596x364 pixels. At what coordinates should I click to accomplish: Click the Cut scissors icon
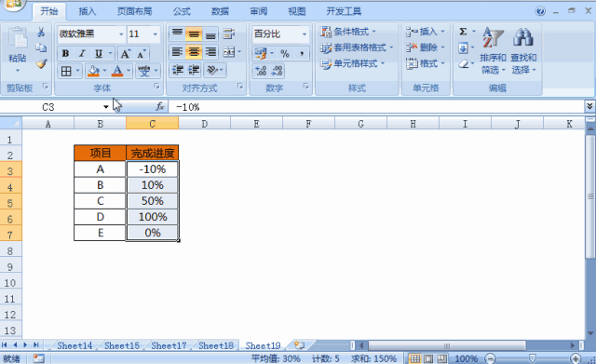coord(41,32)
